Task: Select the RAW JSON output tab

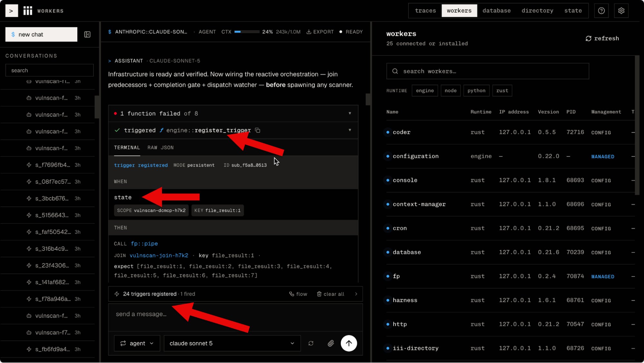Action: click(160, 148)
